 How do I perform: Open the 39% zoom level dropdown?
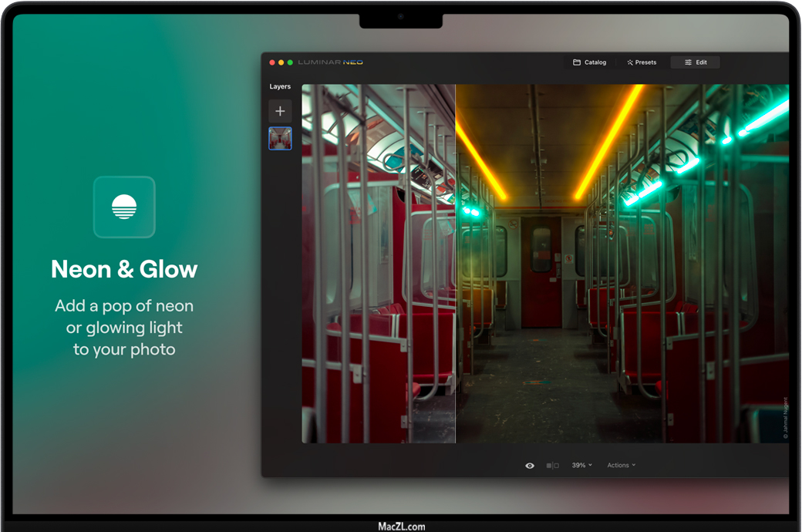pyautogui.click(x=582, y=466)
